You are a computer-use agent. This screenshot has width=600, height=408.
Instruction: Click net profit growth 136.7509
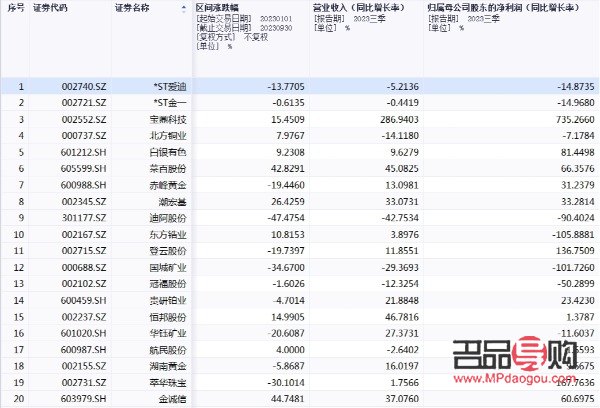click(576, 251)
